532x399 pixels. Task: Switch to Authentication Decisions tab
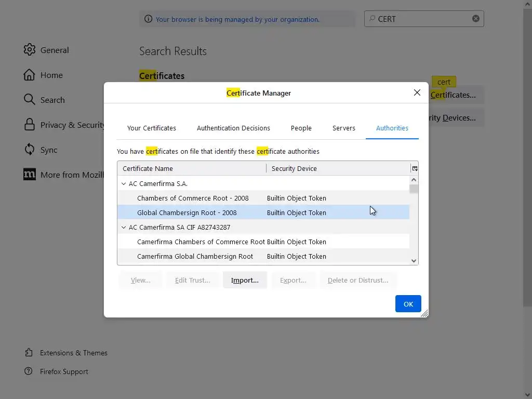[233, 128]
